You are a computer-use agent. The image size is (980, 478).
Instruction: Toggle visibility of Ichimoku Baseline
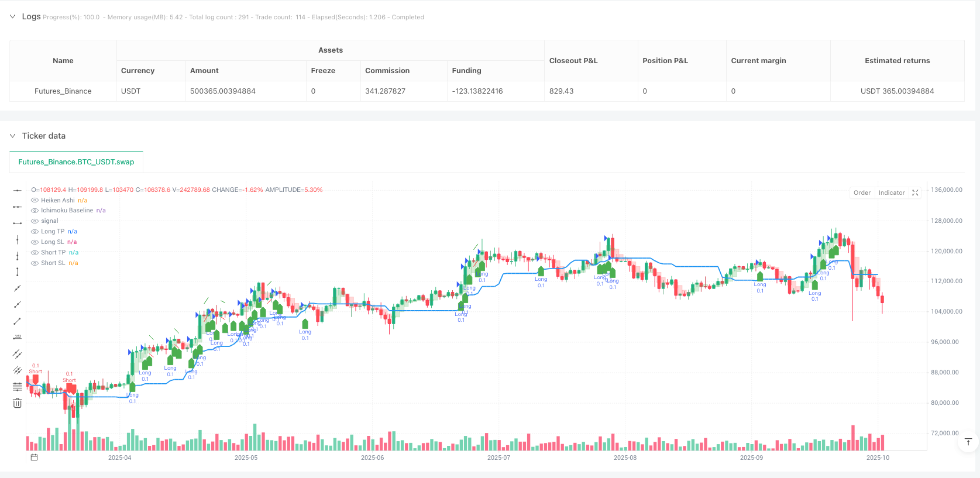35,211
